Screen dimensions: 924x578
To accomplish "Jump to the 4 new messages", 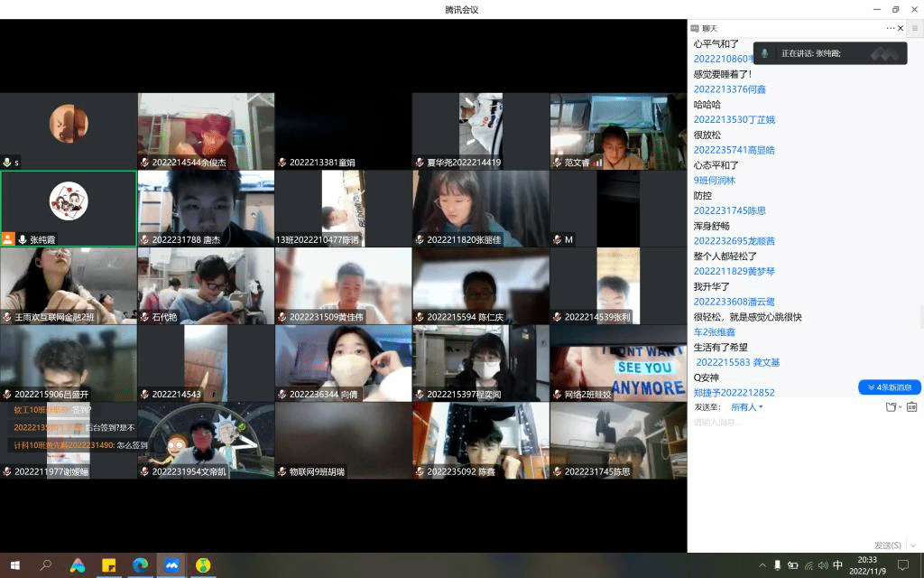I will click(890, 387).
